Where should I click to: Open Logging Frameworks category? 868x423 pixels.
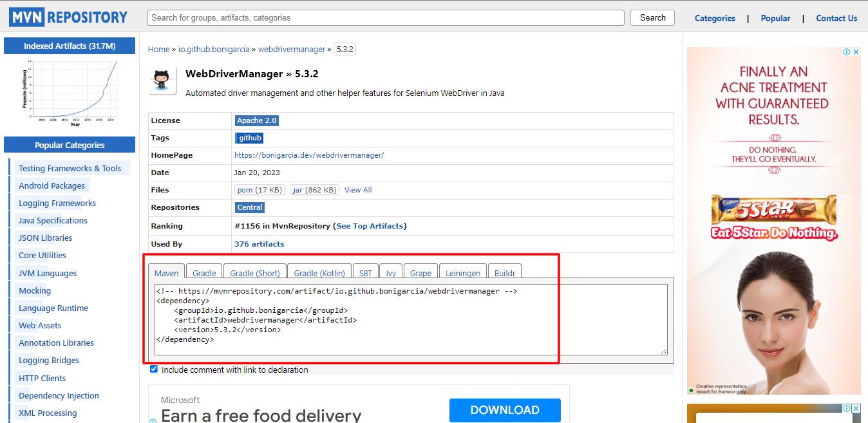pyautogui.click(x=57, y=203)
